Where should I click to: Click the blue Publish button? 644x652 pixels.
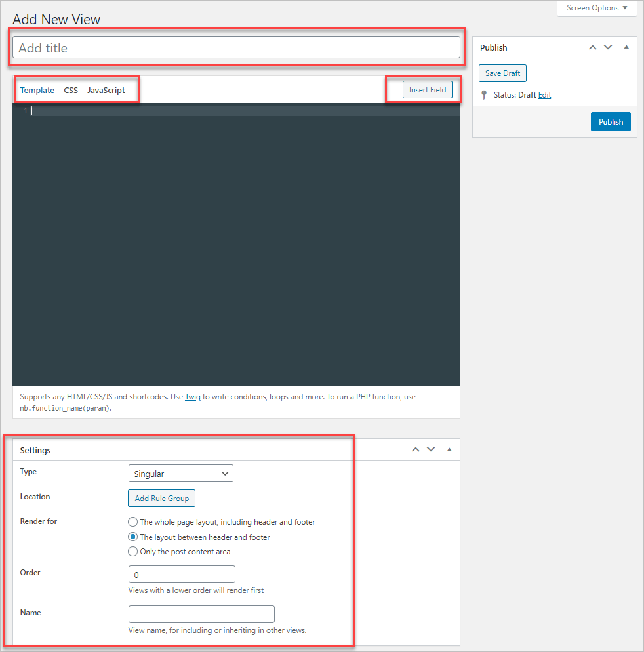[x=611, y=122]
